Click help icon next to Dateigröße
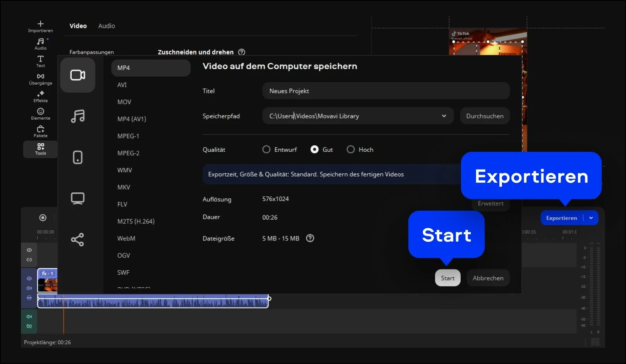This screenshot has height=364, width=626. (x=310, y=238)
